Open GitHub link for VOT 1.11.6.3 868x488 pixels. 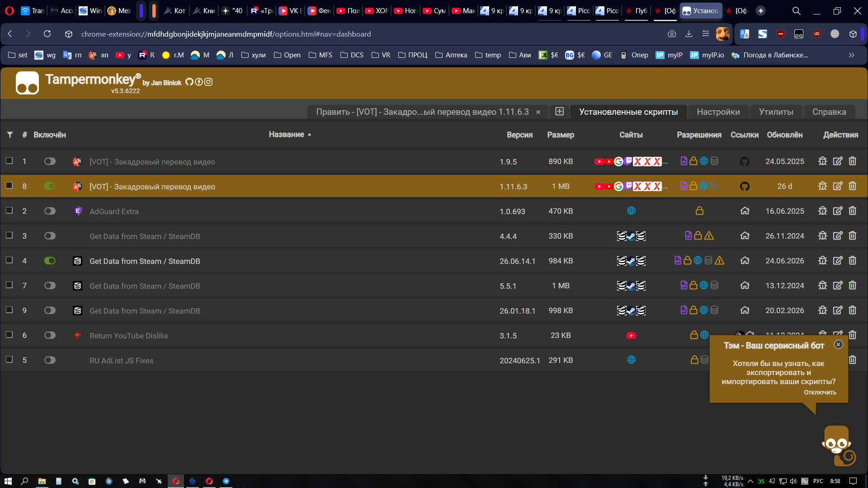coord(745,186)
